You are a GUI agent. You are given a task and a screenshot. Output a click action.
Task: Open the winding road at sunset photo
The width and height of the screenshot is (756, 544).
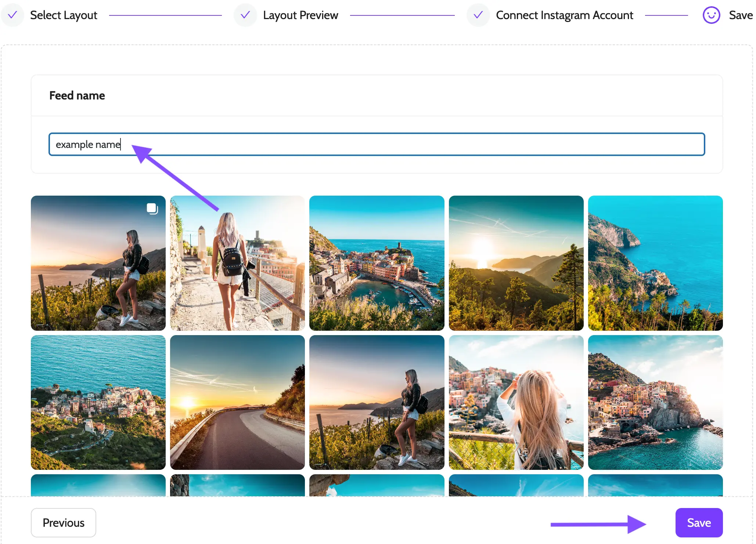(237, 402)
